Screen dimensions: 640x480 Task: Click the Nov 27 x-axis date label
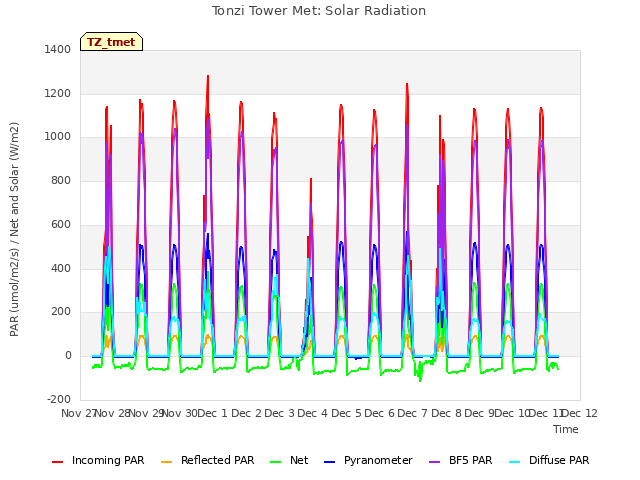pyautogui.click(x=78, y=413)
